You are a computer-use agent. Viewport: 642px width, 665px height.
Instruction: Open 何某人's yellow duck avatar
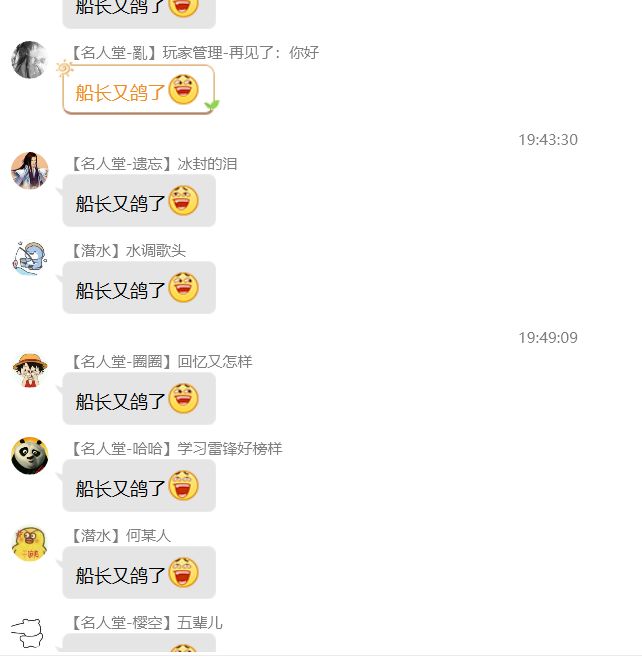[29, 544]
